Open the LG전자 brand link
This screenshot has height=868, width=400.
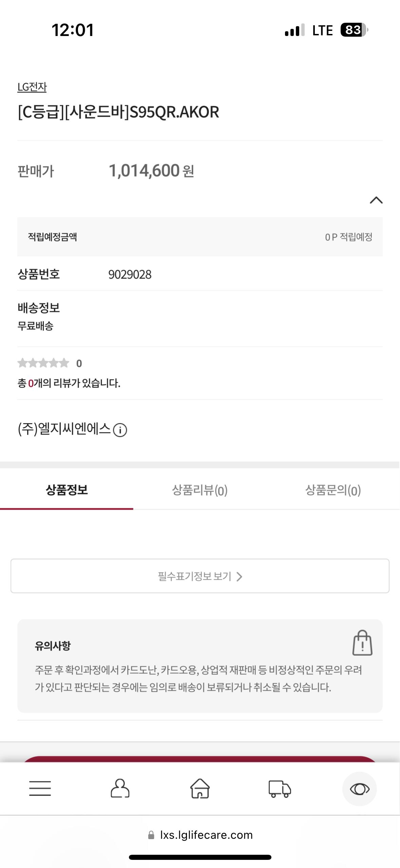tap(32, 87)
